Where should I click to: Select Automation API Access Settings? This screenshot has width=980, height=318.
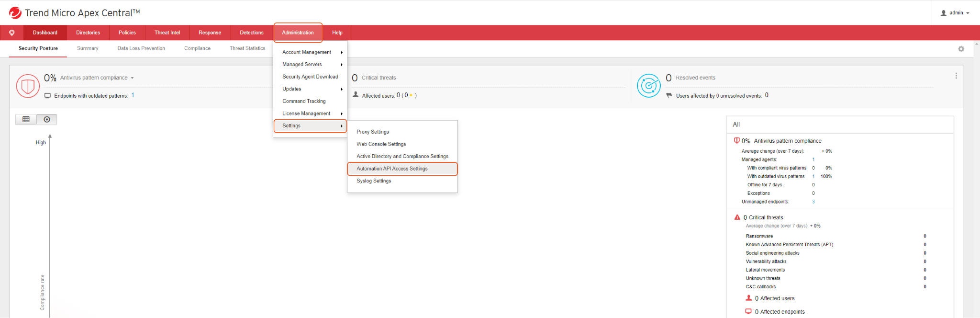(392, 169)
